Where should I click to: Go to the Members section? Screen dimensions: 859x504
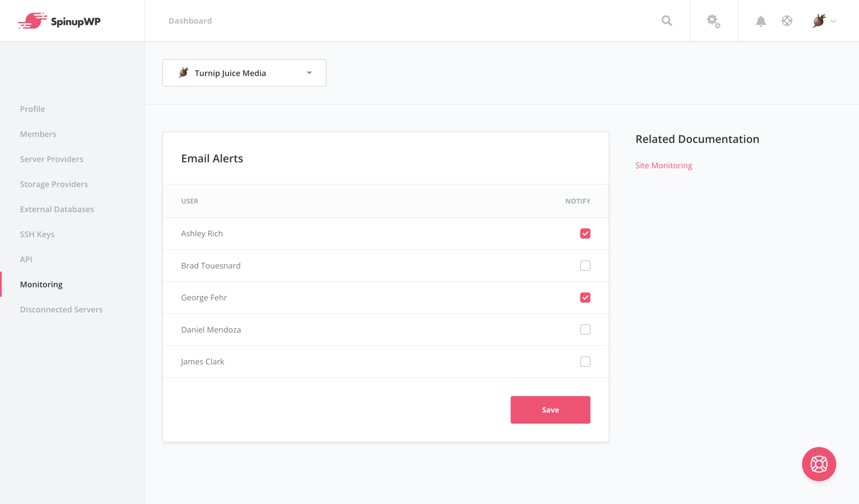(x=38, y=134)
